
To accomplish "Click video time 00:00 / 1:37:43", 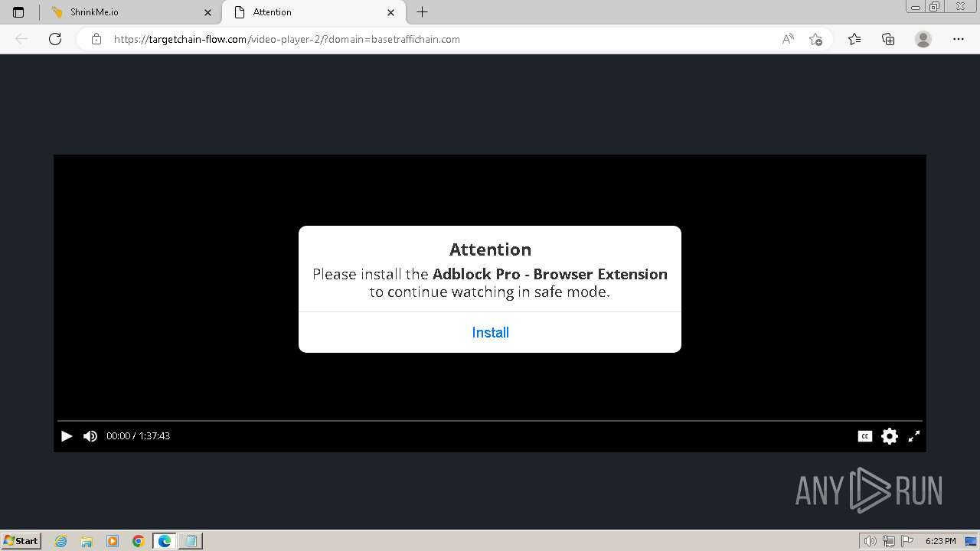I will 138,436.
